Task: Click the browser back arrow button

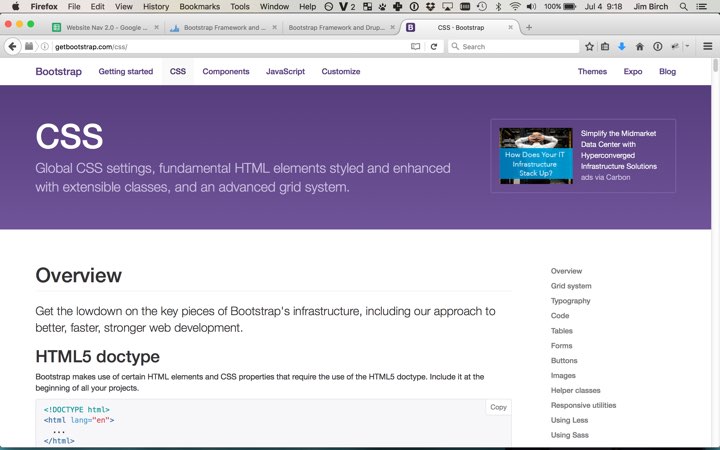Action: (x=12, y=46)
